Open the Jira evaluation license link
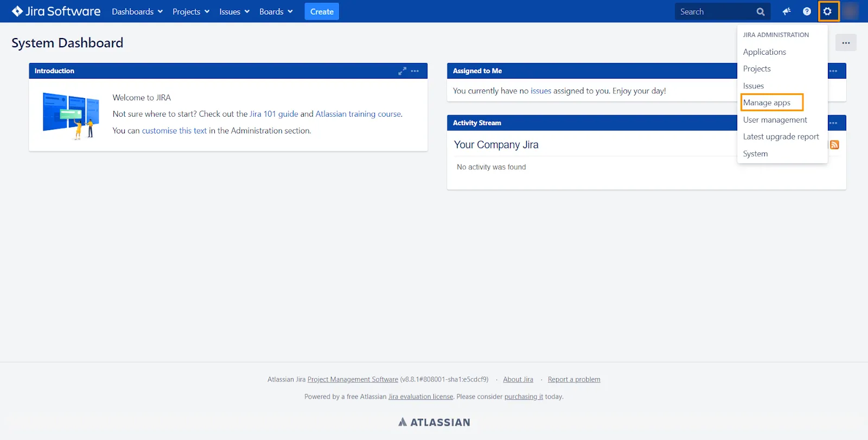 pyautogui.click(x=420, y=397)
